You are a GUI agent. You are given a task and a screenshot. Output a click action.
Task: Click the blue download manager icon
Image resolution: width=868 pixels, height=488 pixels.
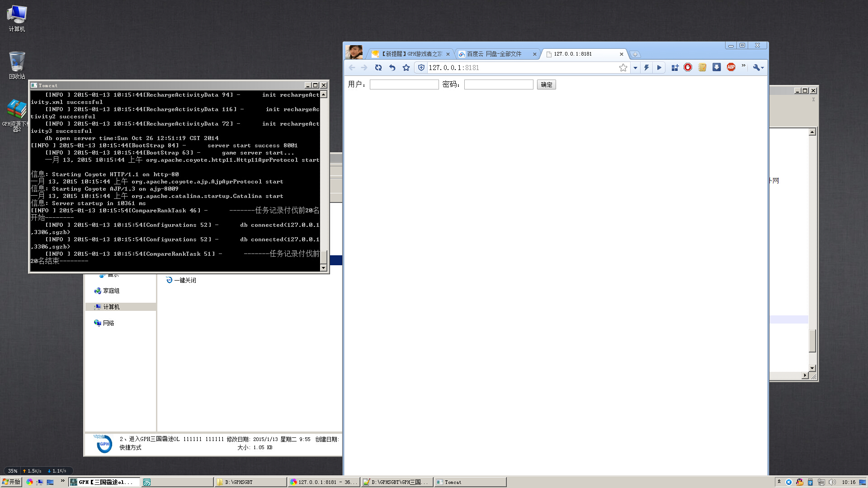point(717,67)
